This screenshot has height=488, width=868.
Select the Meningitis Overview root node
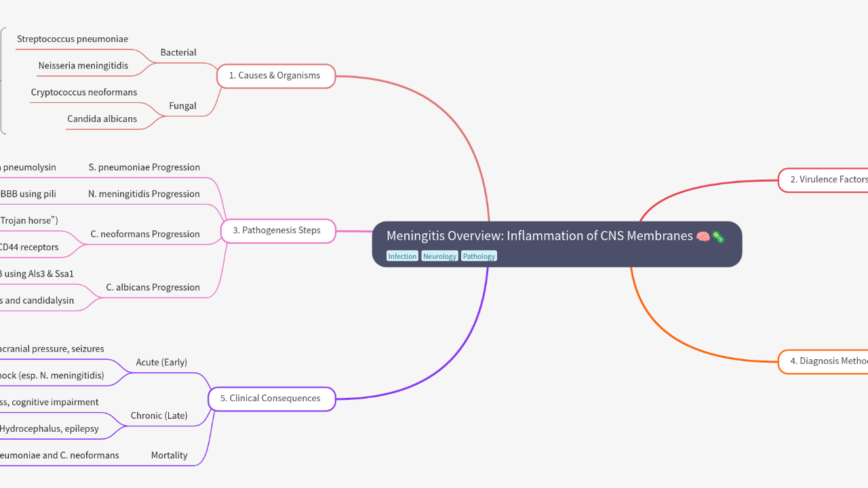pos(556,244)
